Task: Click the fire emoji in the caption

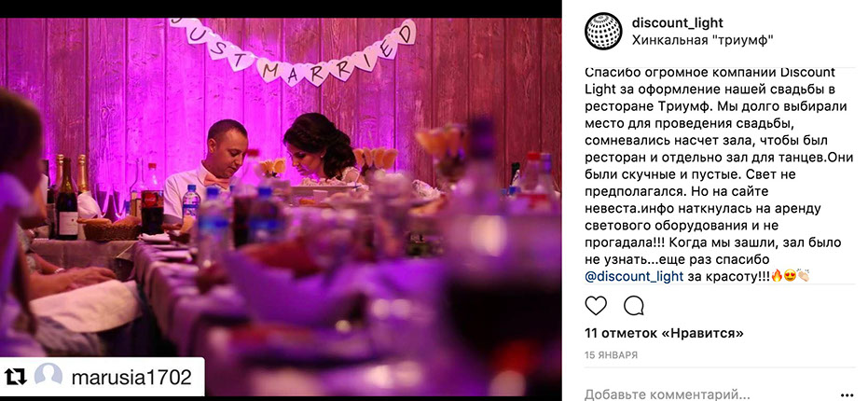Action: coord(777,276)
